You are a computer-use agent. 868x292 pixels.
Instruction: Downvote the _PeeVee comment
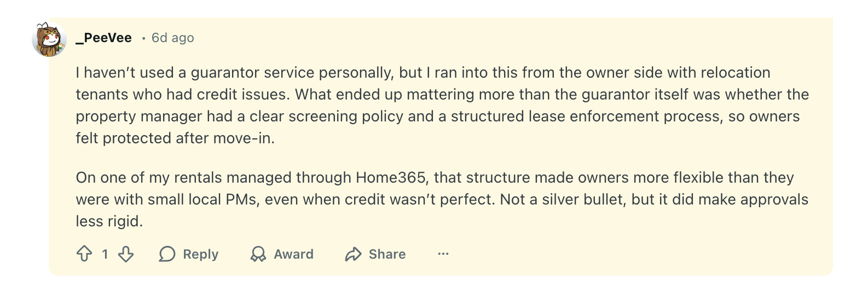(x=126, y=254)
